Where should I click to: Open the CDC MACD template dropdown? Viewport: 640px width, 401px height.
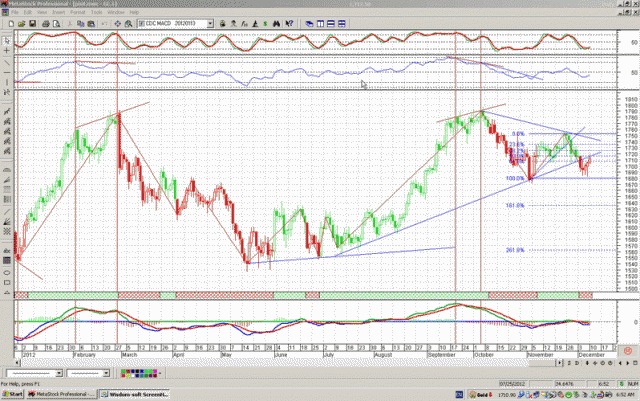210,24
